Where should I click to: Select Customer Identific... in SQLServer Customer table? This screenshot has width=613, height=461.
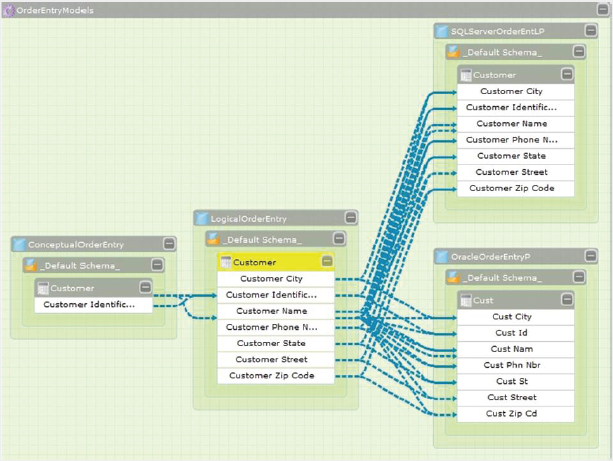pos(516,108)
